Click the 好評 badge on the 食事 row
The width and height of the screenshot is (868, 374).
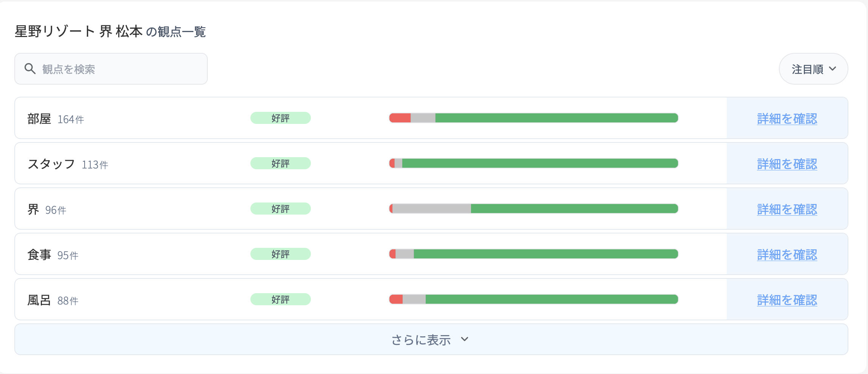(x=280, y=254)
